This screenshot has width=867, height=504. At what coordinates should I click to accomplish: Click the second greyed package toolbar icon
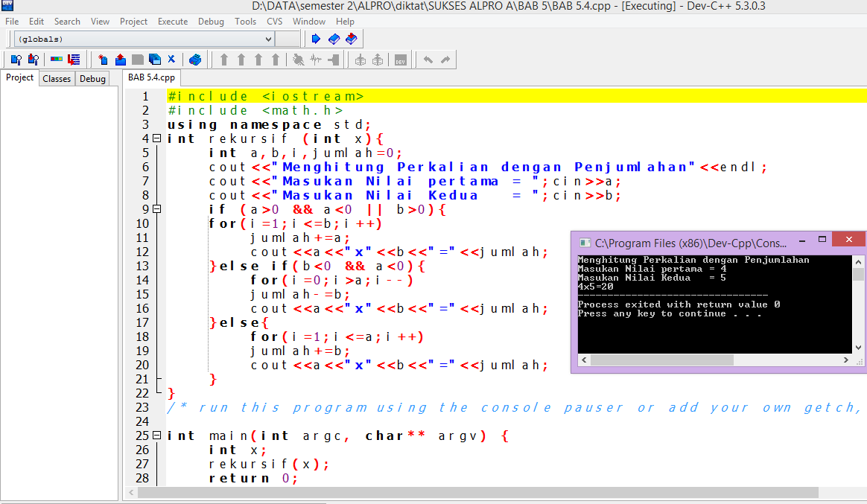point(378,60)
